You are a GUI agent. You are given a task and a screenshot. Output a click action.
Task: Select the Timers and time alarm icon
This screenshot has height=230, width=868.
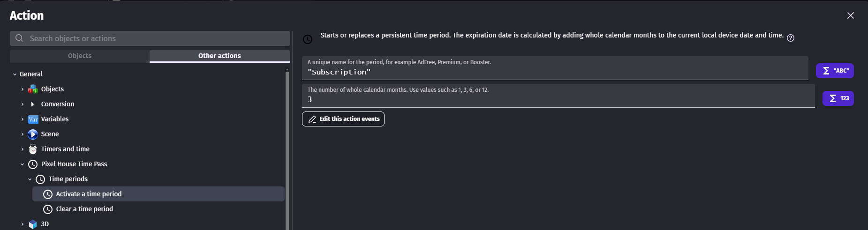33,149
